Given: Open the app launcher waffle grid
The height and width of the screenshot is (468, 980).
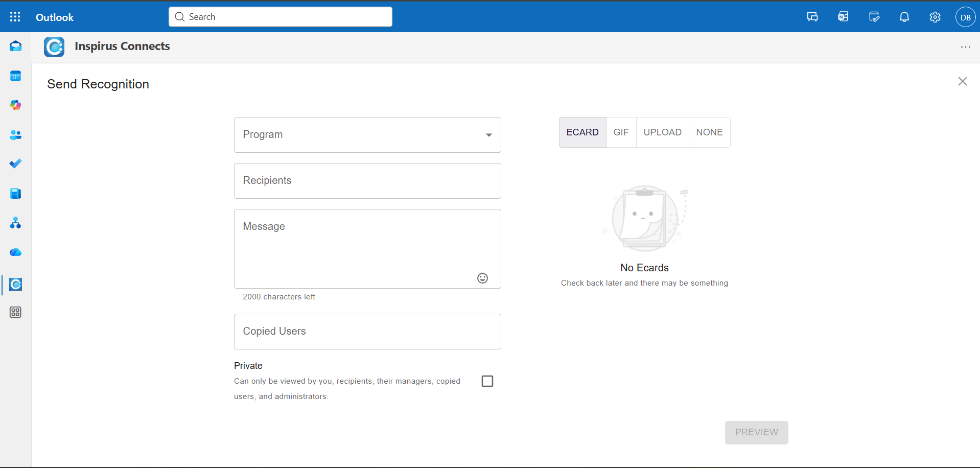Looking at the screenshot, I should pos(15,17).
